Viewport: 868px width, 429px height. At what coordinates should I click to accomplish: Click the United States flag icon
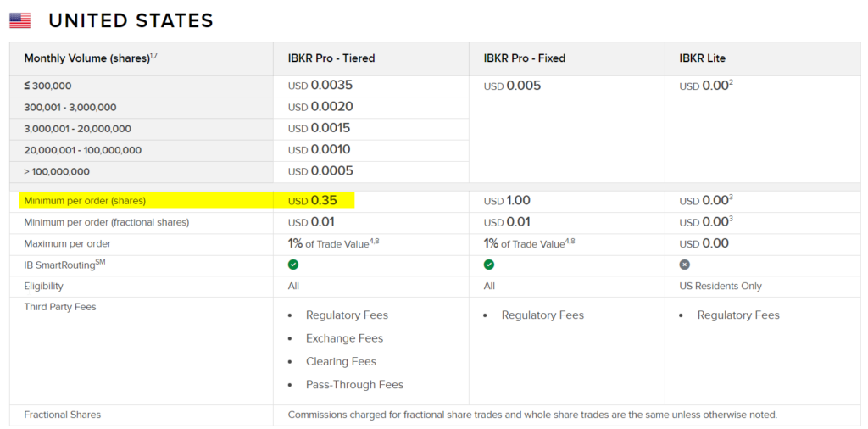point(20,21)
